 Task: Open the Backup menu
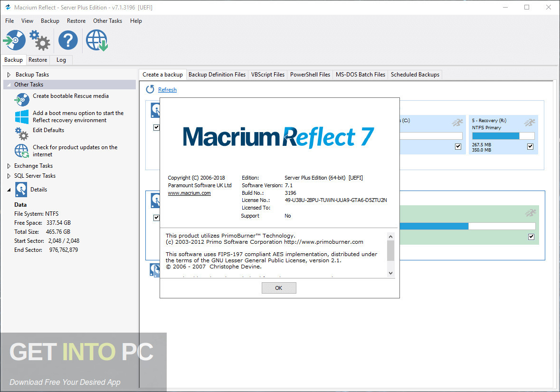(50, 21)
